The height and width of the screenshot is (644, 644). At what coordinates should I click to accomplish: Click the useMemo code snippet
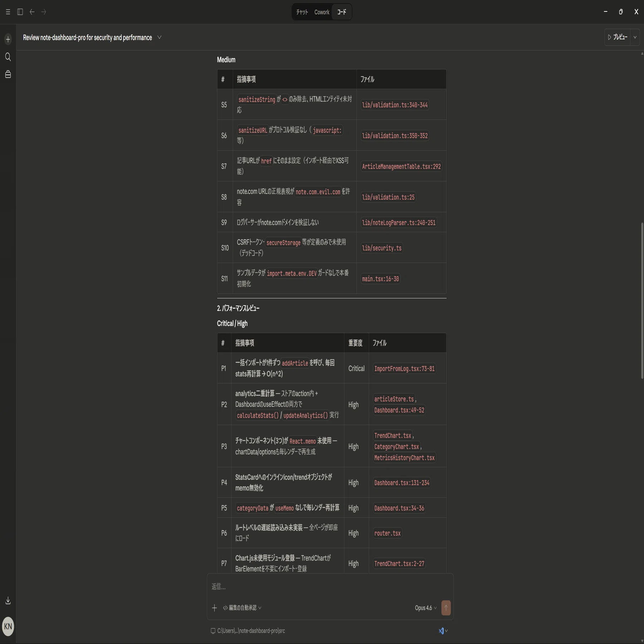pyautogui.click(x=284, y=508)
